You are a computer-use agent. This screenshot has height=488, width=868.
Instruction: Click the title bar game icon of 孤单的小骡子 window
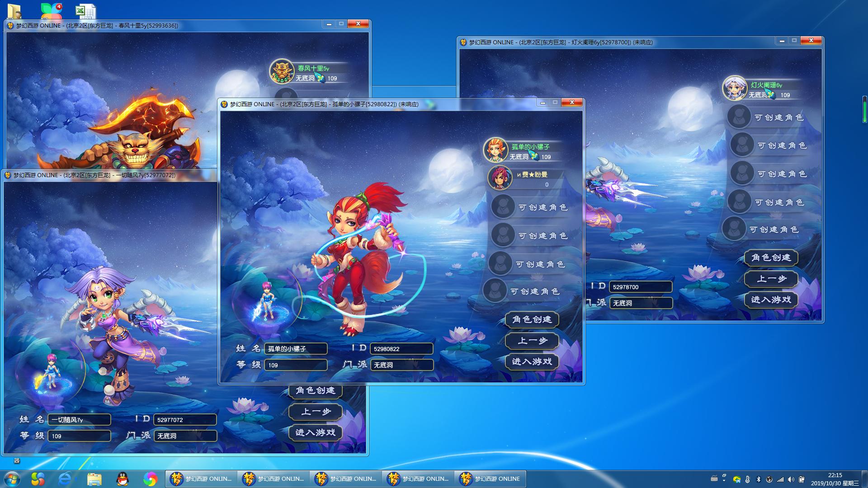tap(224, 104)
